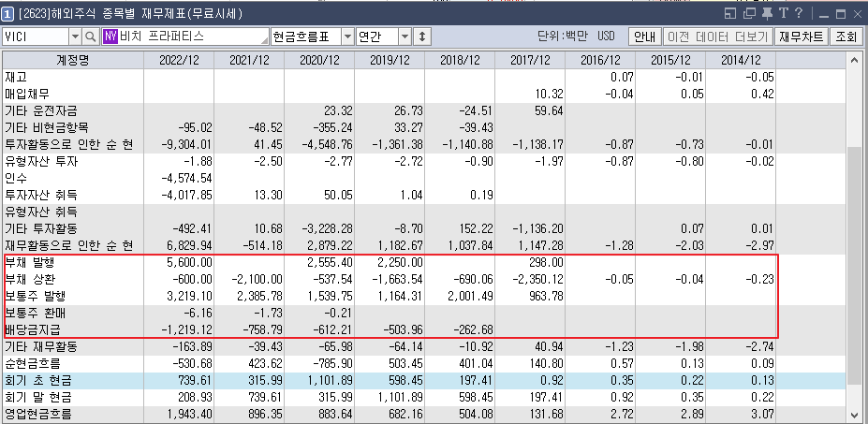Screen dimensions: 868x424
Task: Select the 부채 상환 row label
Action: pos(30,279)
